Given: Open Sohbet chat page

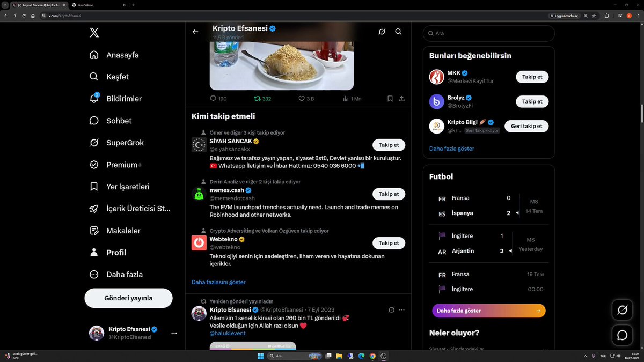Looking at the screenshot, I should pos(110,121).
